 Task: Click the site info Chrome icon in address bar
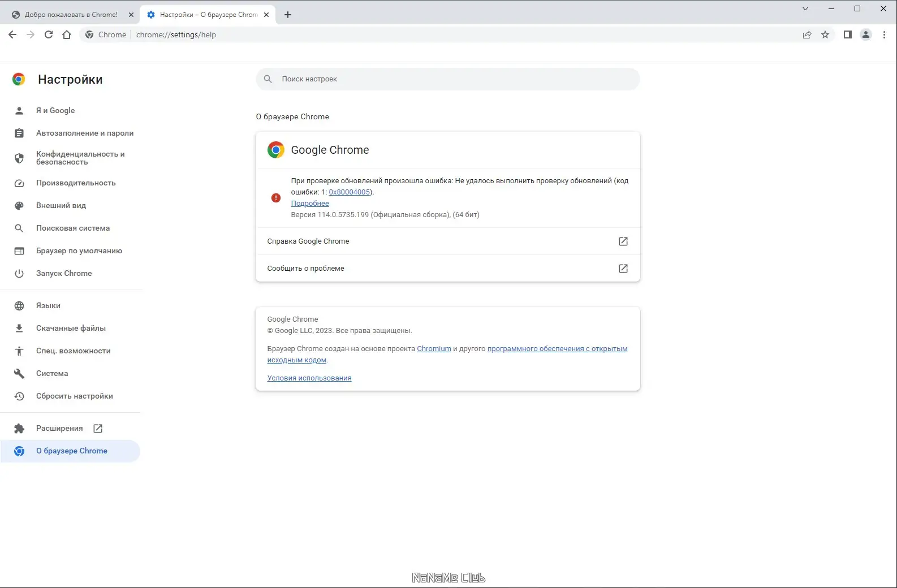[89, 34]
